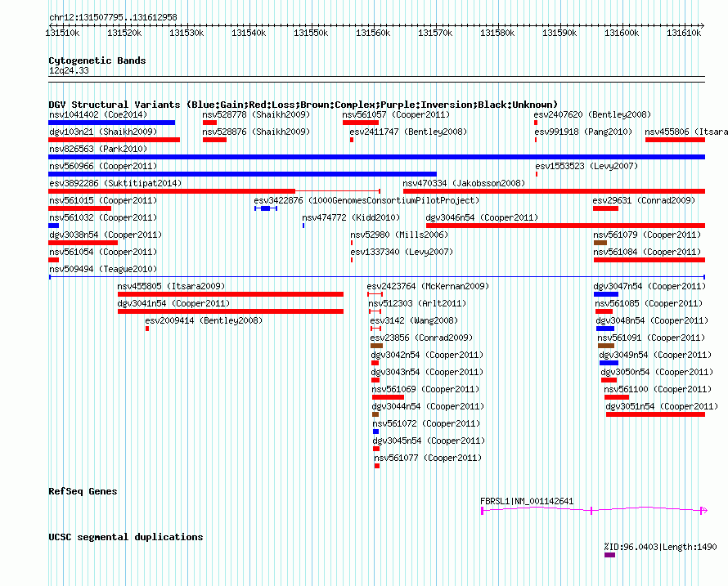
Task: Click esv2423764 (McKernan2009) label
Action: [428, 286]
